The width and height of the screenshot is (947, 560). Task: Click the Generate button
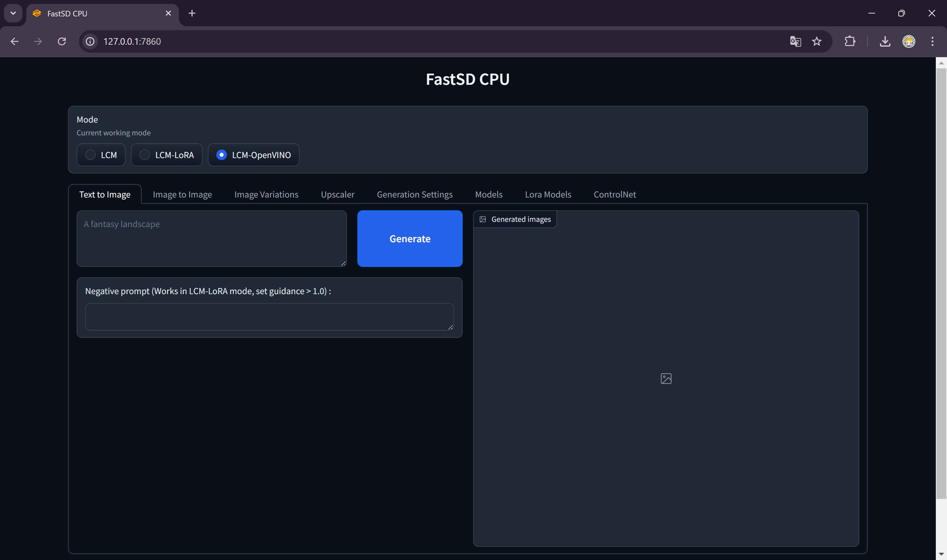click(x=410, y=239)
